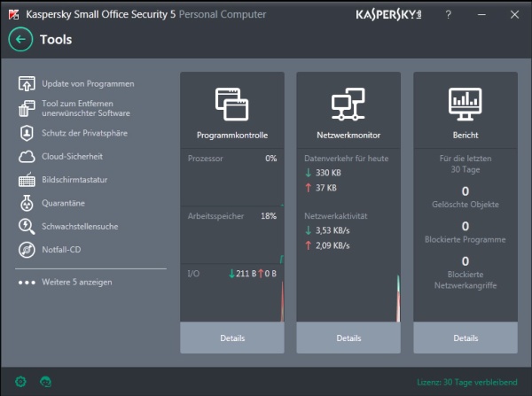Open the Update von Programmen tool
532x396 pixels.
click(88, 84)
